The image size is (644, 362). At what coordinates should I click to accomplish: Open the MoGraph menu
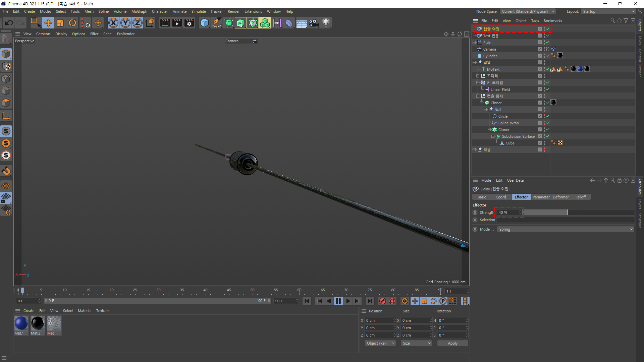click(139, 11)
